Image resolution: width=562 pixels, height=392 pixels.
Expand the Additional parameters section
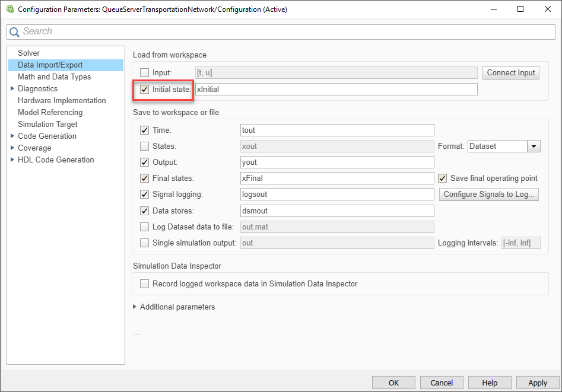pos(136,307)
